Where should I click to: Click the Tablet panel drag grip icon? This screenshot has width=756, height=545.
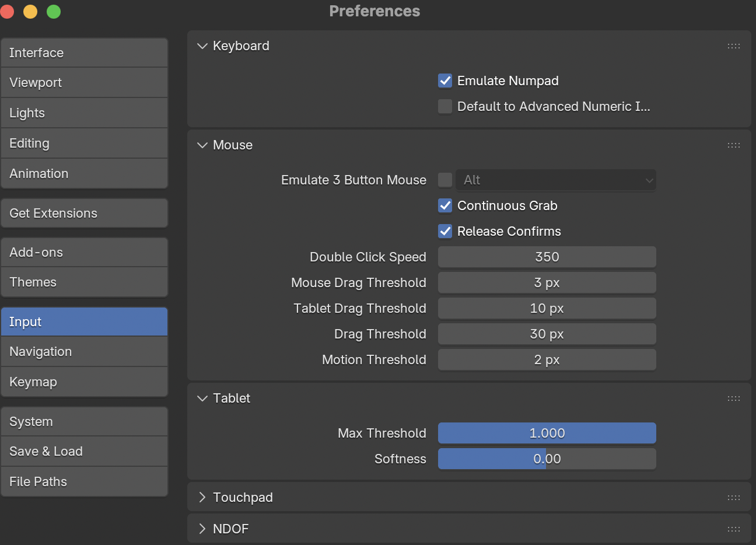(733, 399)
